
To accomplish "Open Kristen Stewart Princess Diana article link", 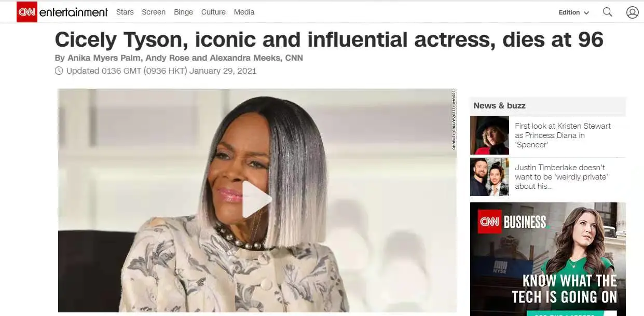I will click(x=563, y=135).
